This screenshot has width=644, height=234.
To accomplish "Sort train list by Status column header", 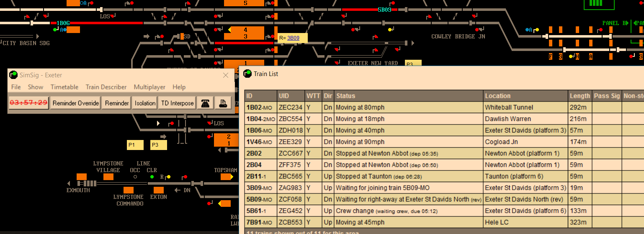I will (x=409, y=96).
